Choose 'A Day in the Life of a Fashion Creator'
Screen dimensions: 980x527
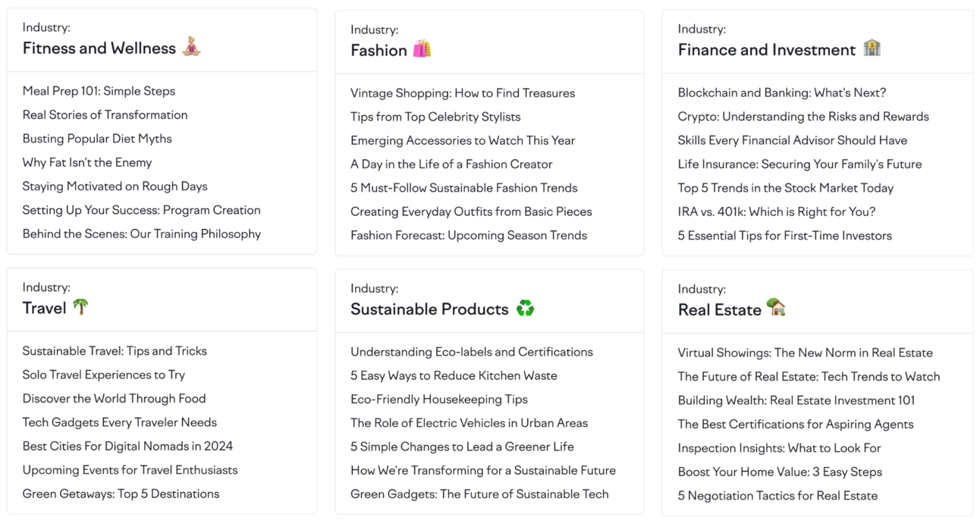click(x=451, y=165)
